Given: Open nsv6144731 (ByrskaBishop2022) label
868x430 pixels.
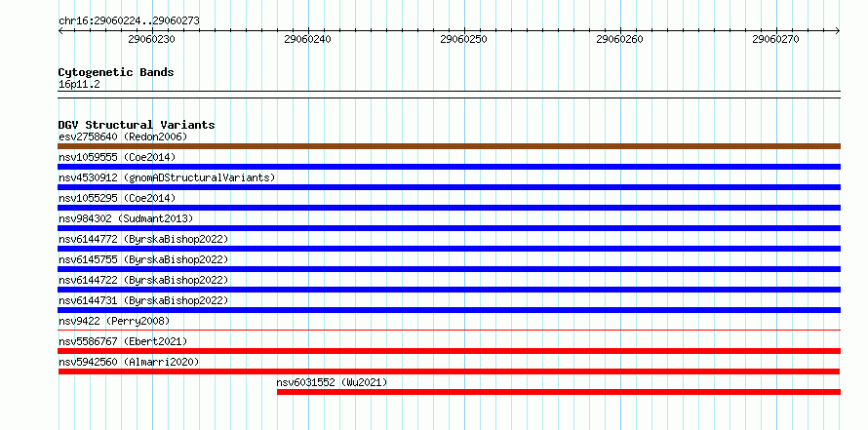Looking at the screenshot, I should (x=143, y=300).
